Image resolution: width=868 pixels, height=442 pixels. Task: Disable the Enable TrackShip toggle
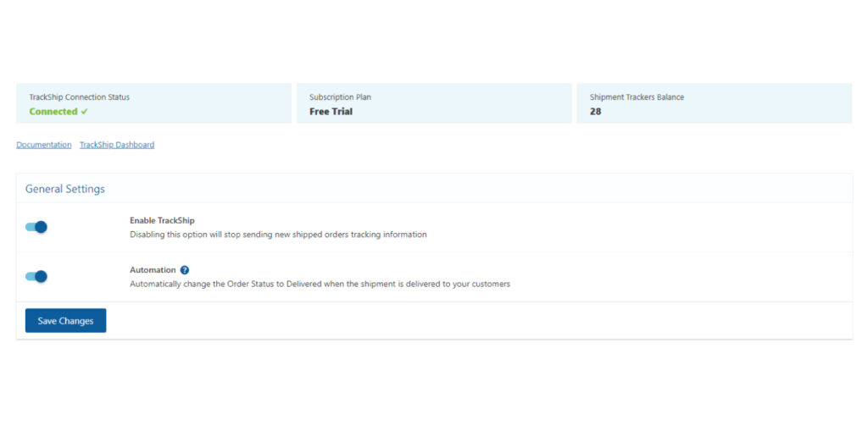(36, 227)
